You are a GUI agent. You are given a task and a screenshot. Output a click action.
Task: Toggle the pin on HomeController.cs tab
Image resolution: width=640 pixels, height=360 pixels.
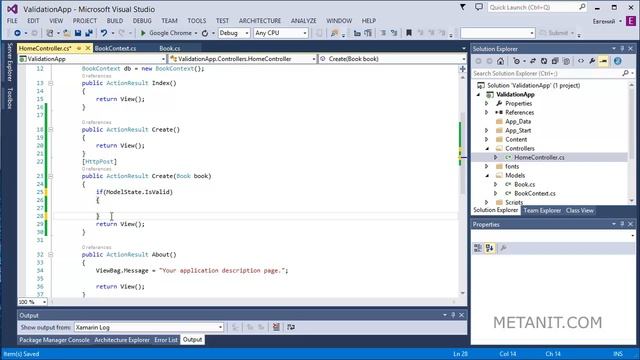coord(79,48)
